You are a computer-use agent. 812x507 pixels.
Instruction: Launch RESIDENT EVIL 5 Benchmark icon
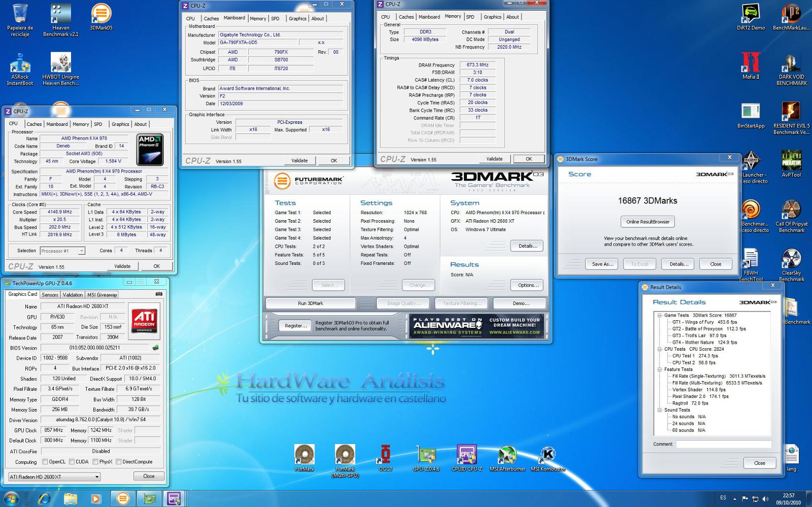[791, 118]
